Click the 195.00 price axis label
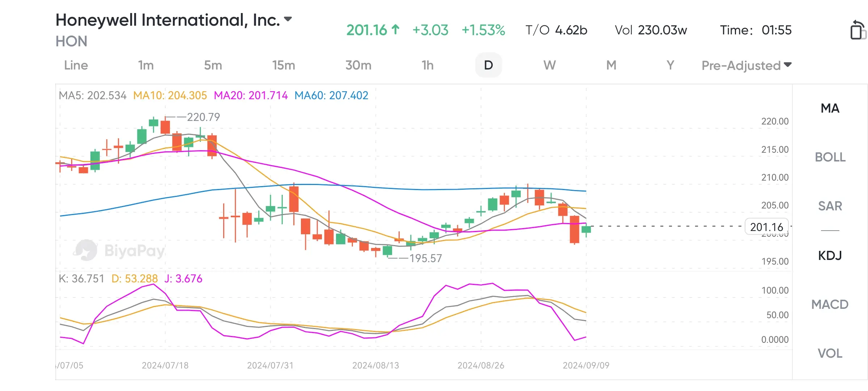This screenshot has height=391, width=868. pyautogui.click(x=775, y=261)
